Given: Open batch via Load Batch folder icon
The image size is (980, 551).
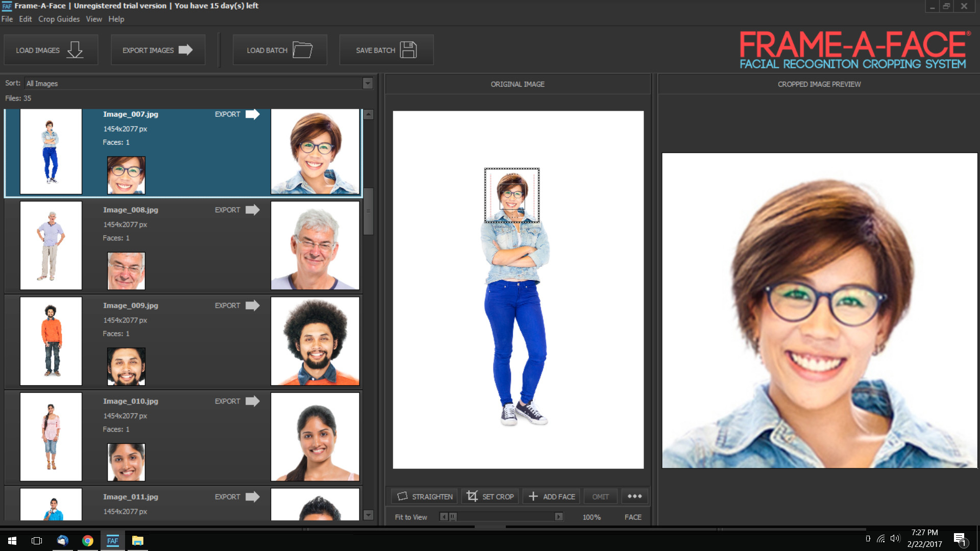Looking at the screenshot, I should point(302,49).
